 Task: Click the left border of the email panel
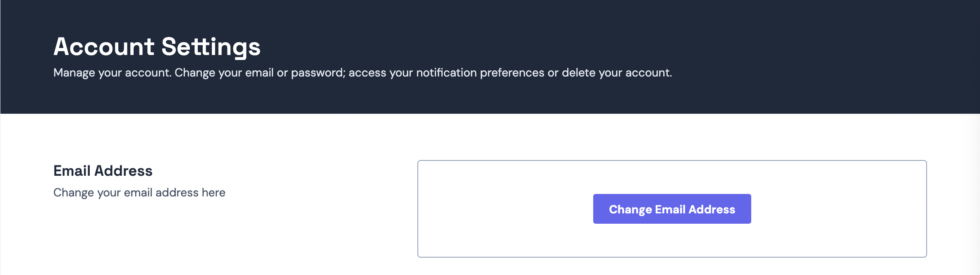coord(418,209)
